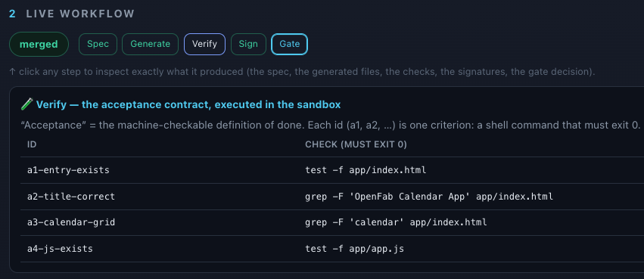644x279 pixels.
Task: Click the merged status pill
Action: [39, 45]
